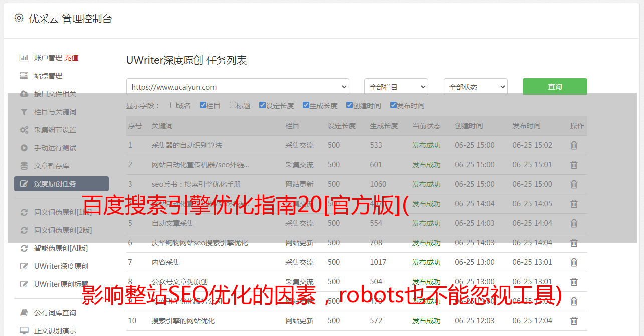Open UWriter深度原创 sidebar link
644x336 pixels.
click(61, 266)
